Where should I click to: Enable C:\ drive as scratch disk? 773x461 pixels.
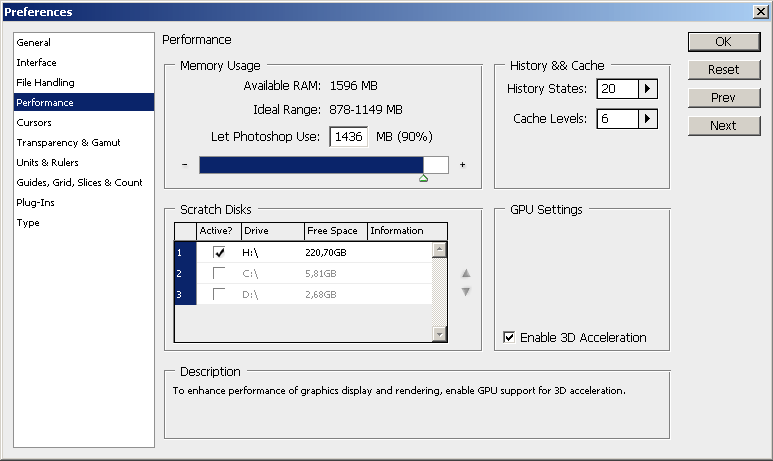[219, 273]
